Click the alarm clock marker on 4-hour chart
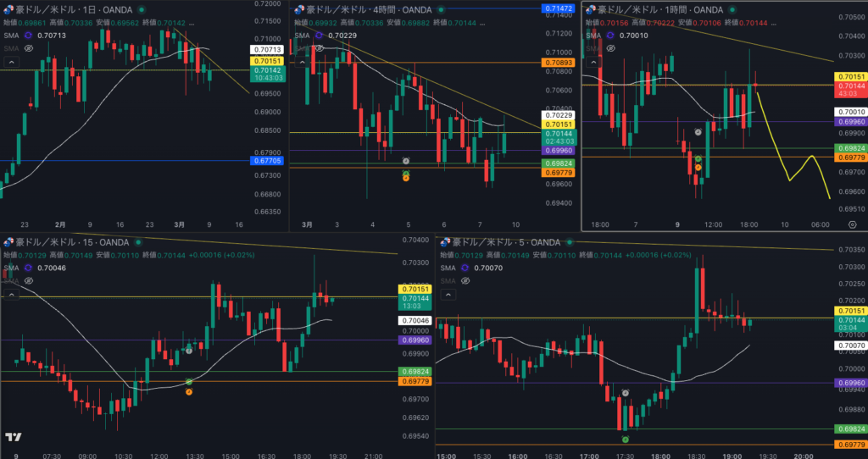 click(406, 161)
